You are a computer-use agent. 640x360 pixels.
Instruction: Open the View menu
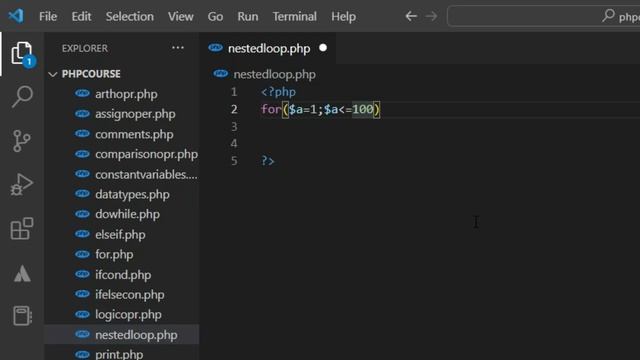(x=180, y=16)
